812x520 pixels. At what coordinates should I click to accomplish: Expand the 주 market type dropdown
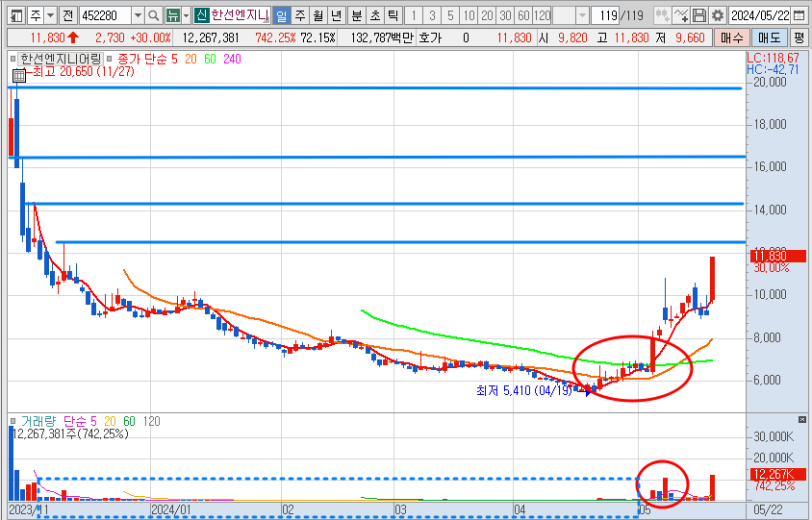coord(50,15)
